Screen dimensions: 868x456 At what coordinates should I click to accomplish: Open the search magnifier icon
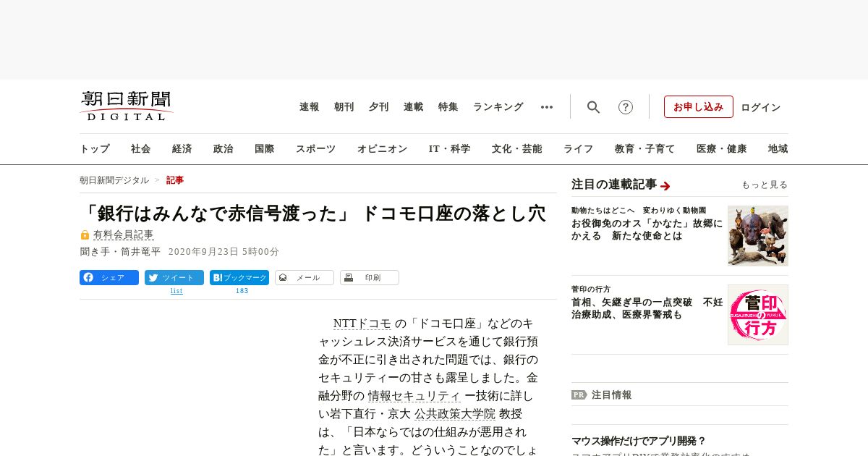[593, 107]
